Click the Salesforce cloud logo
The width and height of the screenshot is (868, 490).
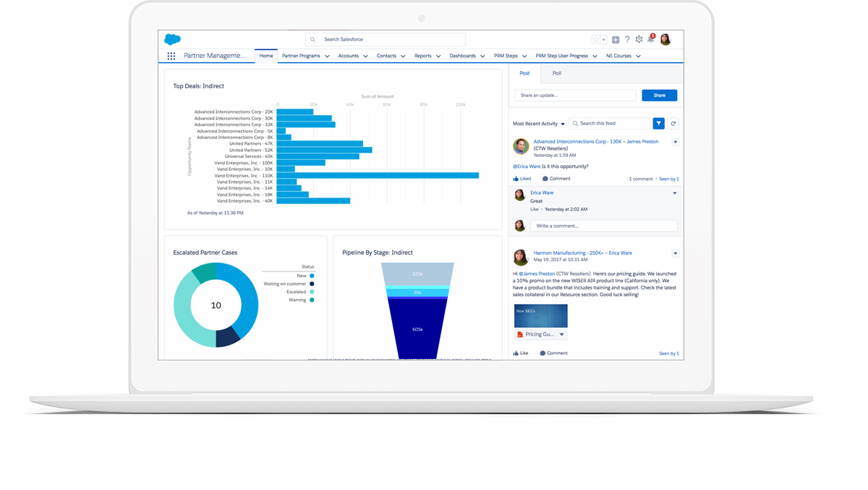point(172,39)
